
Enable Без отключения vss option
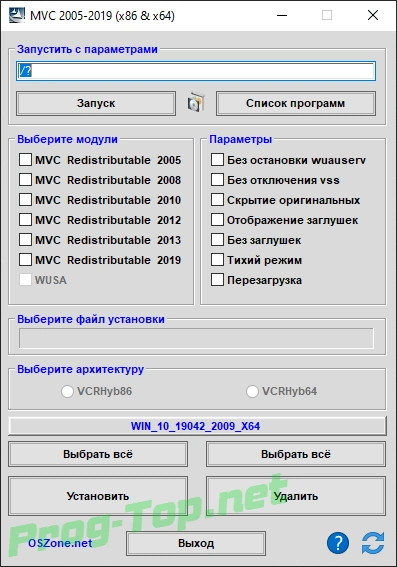click(217, 180)
